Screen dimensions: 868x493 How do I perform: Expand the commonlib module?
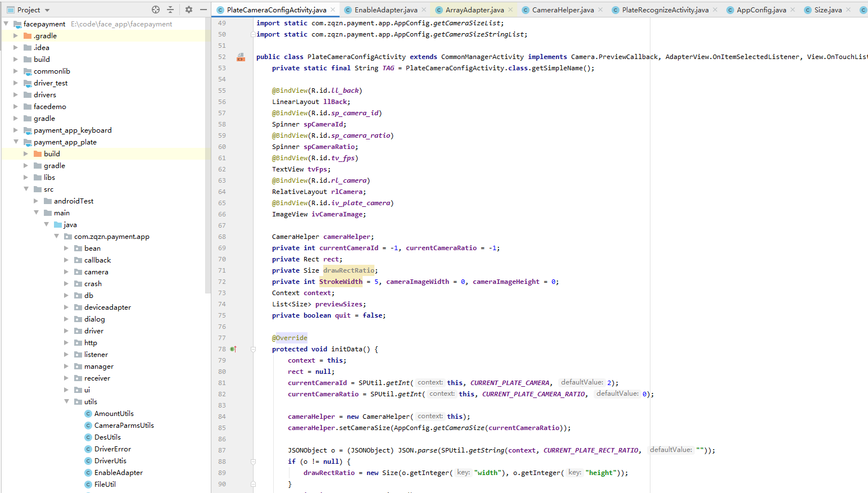pos(16,71)
